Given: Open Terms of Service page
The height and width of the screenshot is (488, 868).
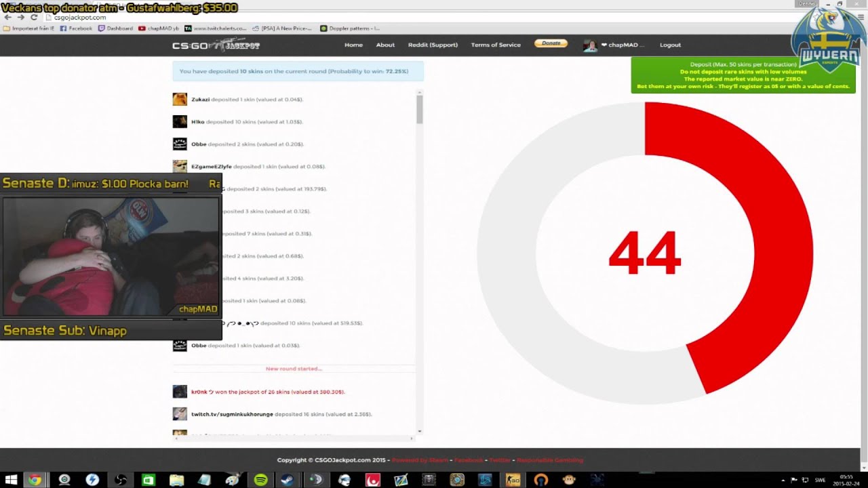Looking at the screenshot, I should click(x=496, y=45).
